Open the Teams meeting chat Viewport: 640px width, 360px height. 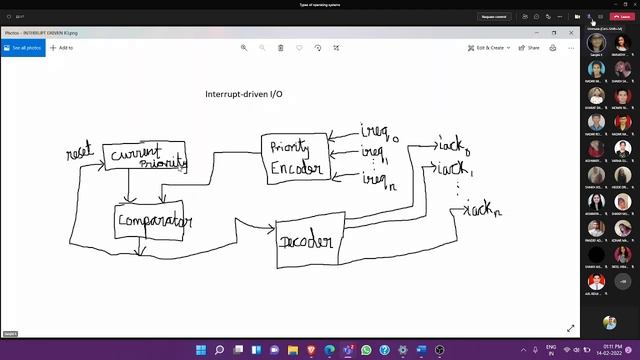[536, 17]
